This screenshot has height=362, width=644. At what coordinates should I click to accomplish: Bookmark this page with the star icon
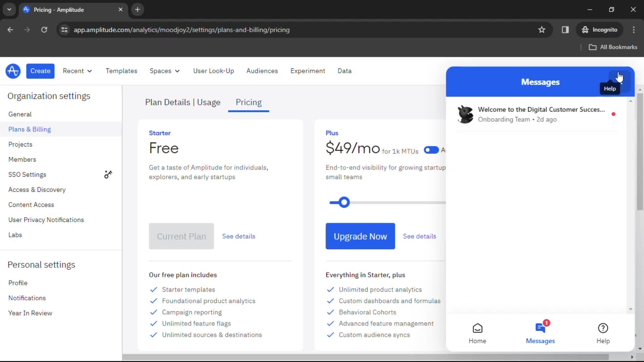point(542,30)
